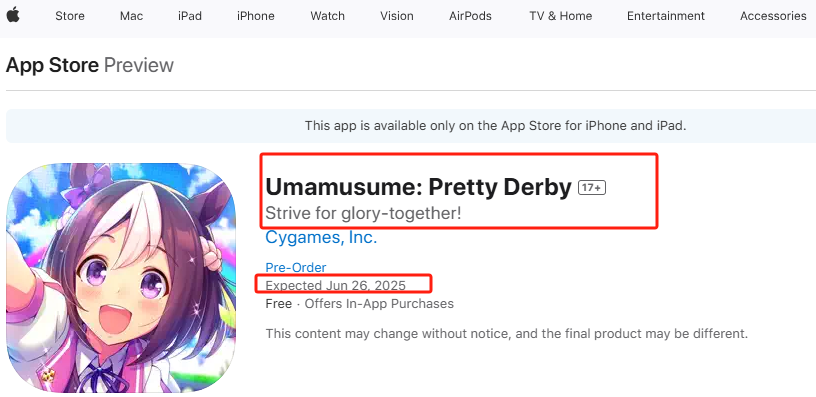Open the Entertainment menu
The height and width of the screenshot is (397, 816).
pos(666,16)
